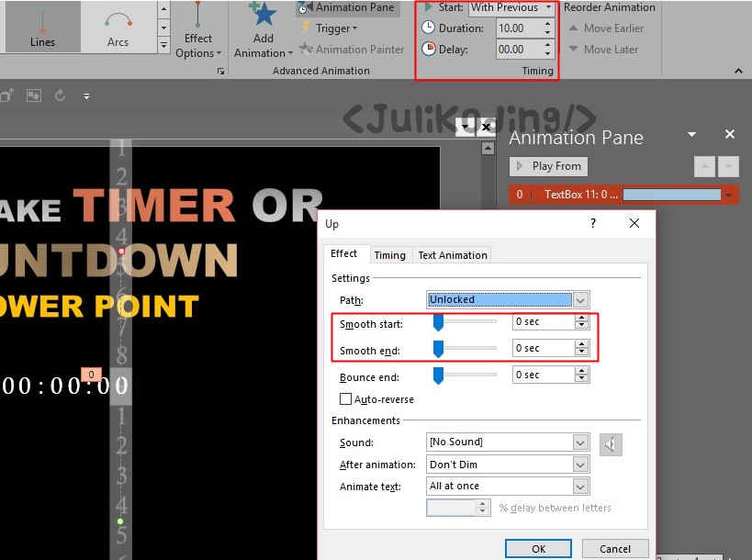Viewport: 752px width, 560px height.
Task: Click Add Animation star button
Action: tap(263, 31)
